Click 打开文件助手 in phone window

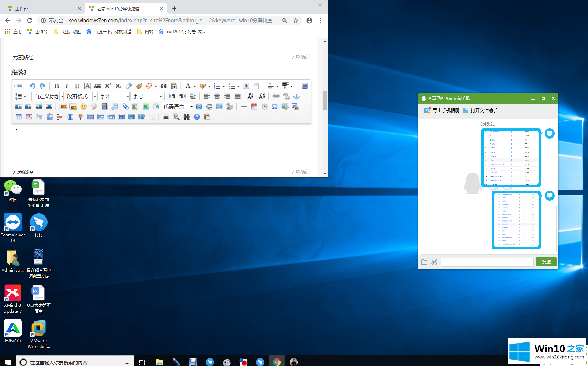click(480, 110)
